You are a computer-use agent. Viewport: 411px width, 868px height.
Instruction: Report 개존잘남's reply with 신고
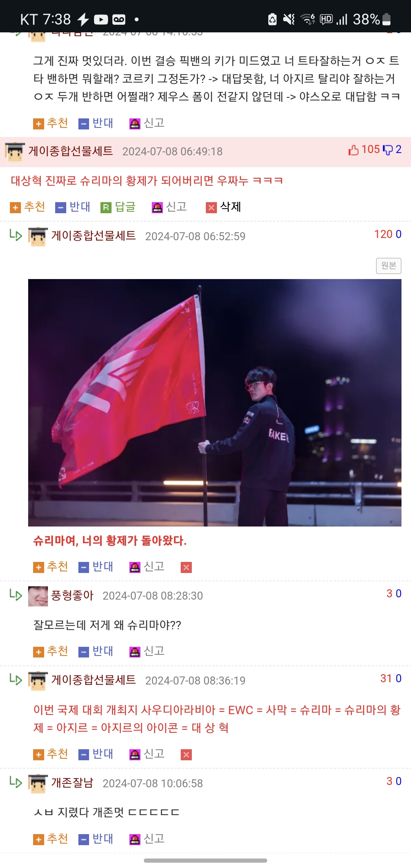coord(147,839)
